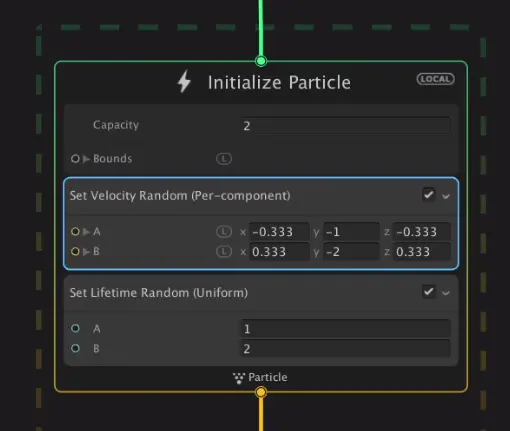Viewport: 510px width, 431px height.
Task: Click the orange bottom flow output port
Action: (261, 392)
